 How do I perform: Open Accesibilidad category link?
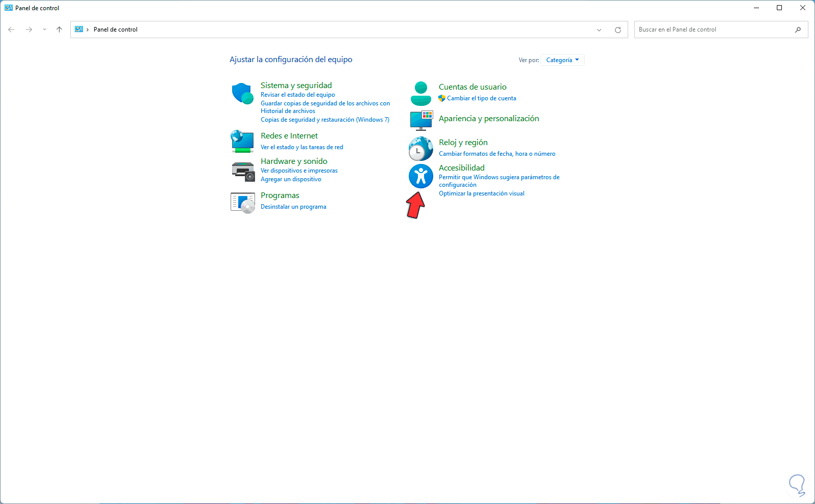click(x=462, y=168)
